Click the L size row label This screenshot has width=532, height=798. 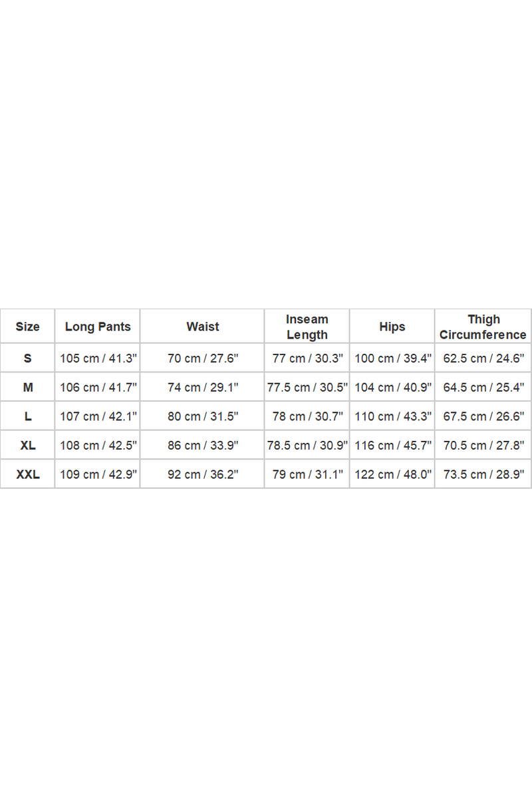pyautogui.click(x=27, y=416)
